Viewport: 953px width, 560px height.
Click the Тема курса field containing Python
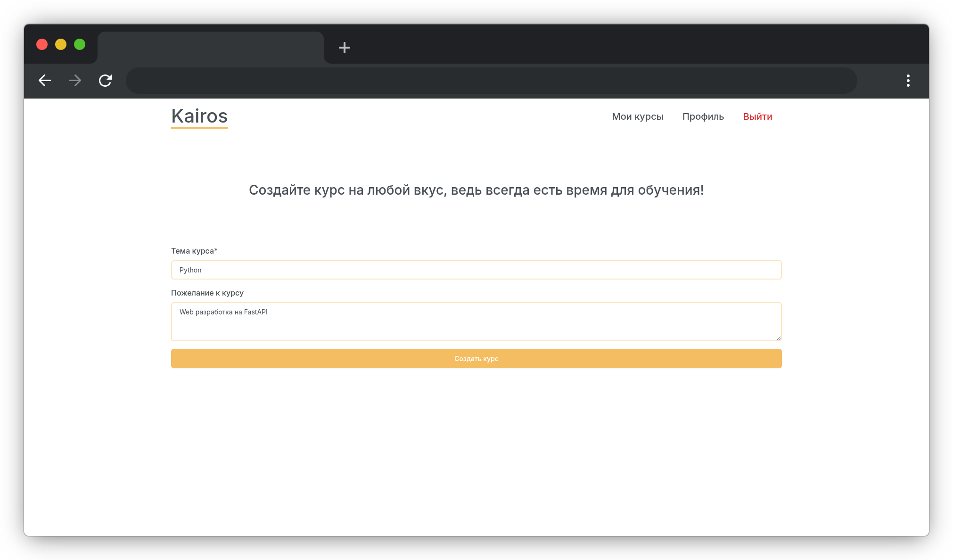(x=476, y=270)
